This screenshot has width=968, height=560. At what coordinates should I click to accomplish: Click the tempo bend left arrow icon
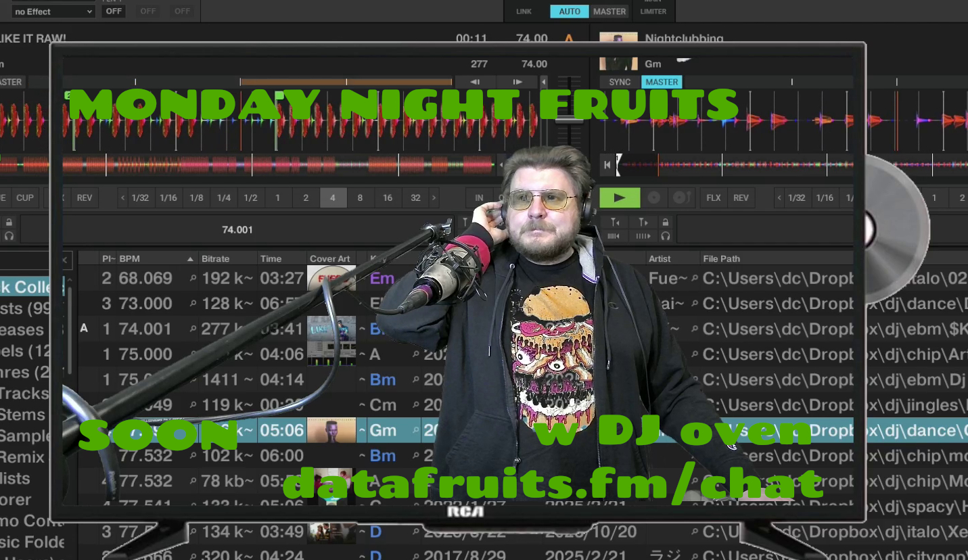point(475,82)
